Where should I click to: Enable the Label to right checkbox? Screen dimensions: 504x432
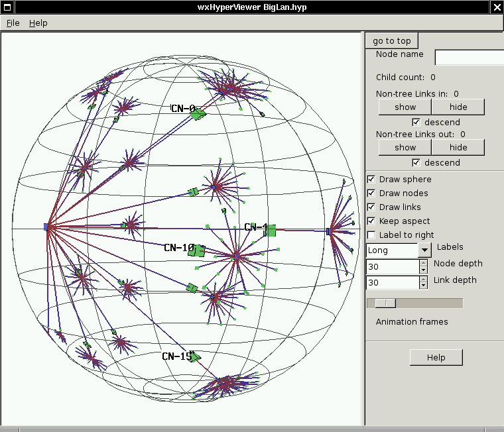click(371, 235)
